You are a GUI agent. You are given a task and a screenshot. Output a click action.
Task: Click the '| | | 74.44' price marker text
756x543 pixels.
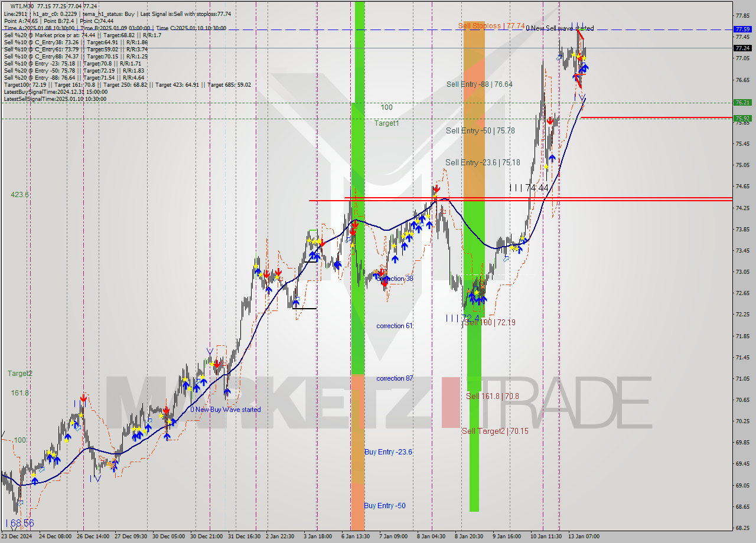[529, 188]
